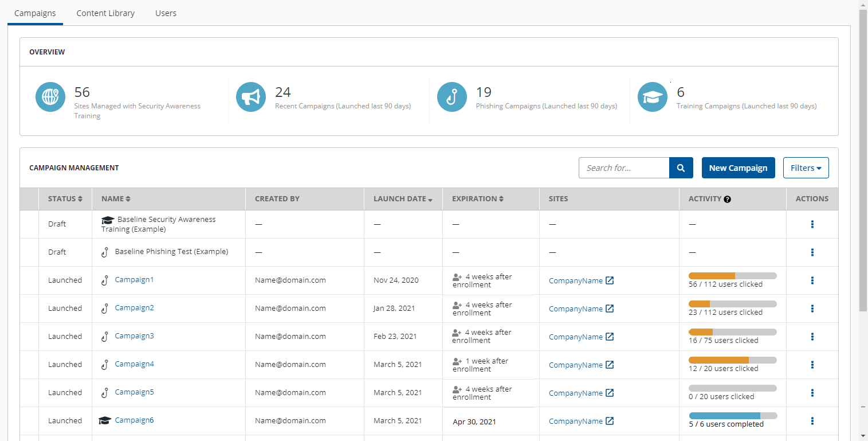Click the hook Phishing Campaigns overview icon

(x=452, y=97)
